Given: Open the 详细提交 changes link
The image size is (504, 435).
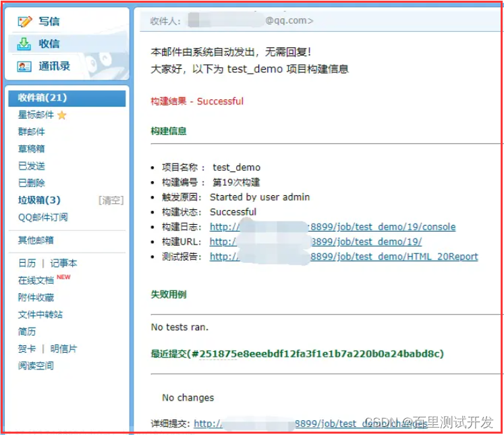Looking at the screenshot, I should pos(310,424).
